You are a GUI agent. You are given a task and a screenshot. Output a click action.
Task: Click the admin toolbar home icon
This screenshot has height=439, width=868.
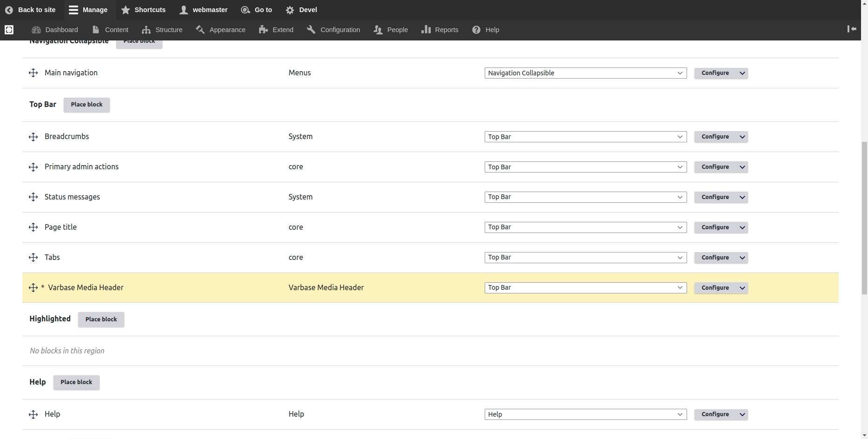[9, 30]
